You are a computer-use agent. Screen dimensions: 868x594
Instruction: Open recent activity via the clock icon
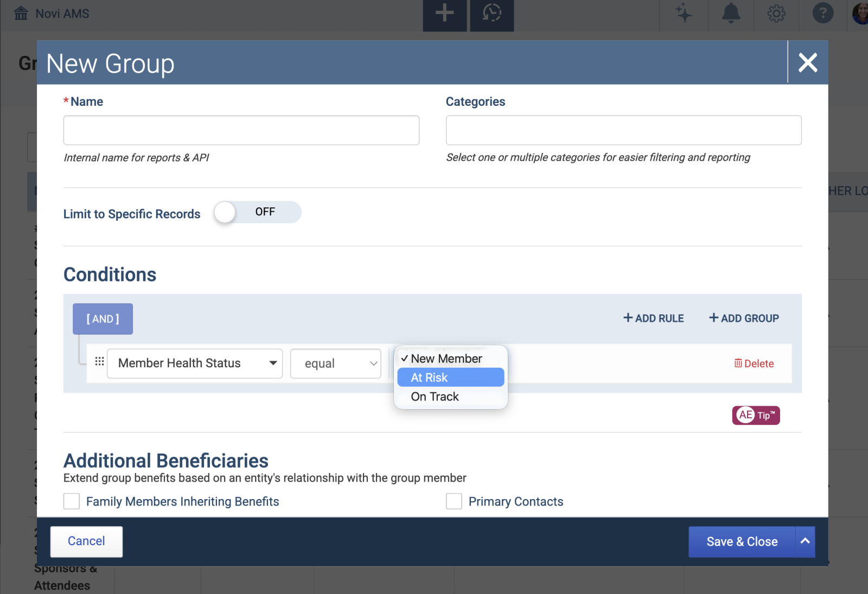point(492,13)
